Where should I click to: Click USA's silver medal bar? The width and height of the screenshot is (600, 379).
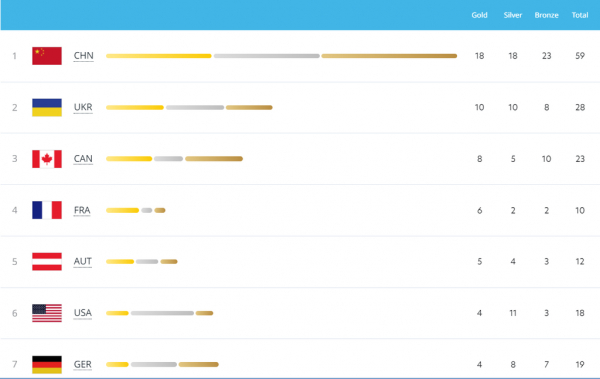[162, 313]
